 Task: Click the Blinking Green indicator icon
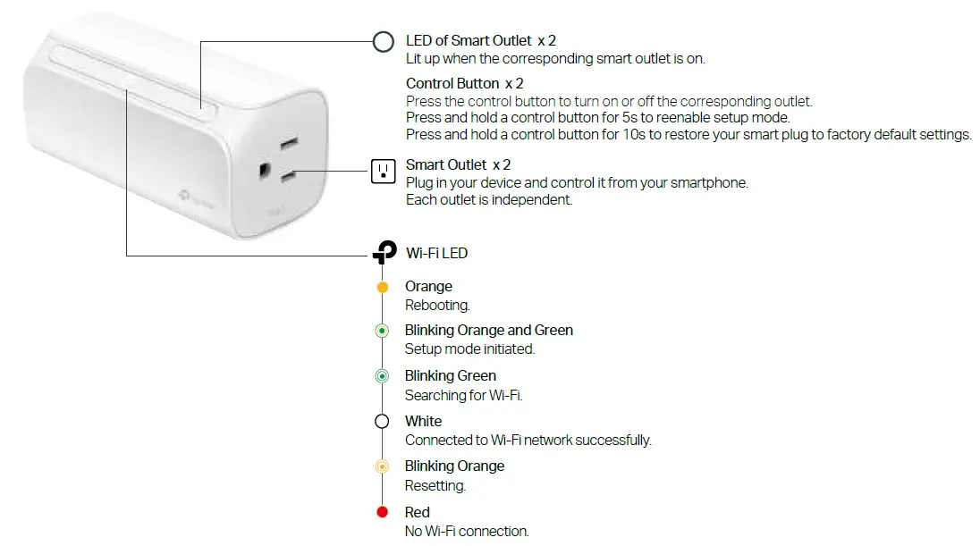pyautogui.click(x=383, y=376)
